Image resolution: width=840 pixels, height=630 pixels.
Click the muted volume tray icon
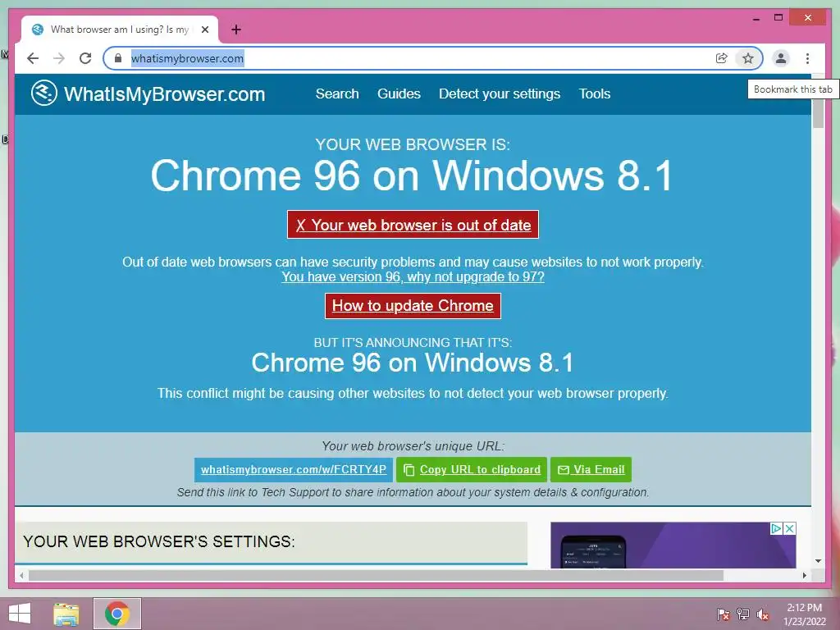click(763, 614)
